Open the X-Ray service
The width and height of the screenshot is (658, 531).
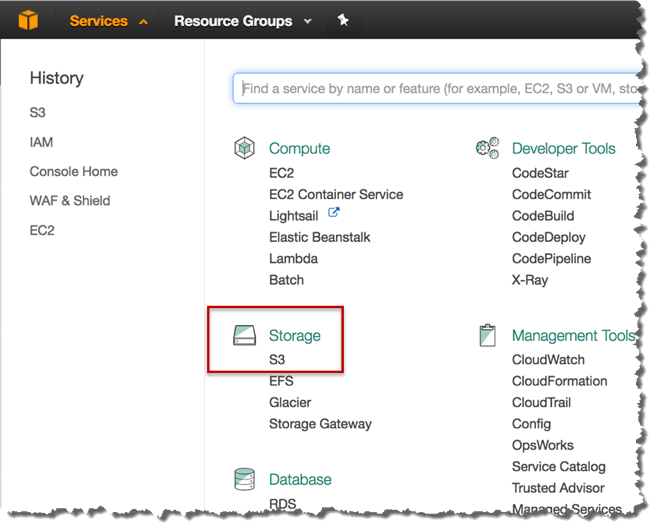pyautogui.click(x=530, y=280)
